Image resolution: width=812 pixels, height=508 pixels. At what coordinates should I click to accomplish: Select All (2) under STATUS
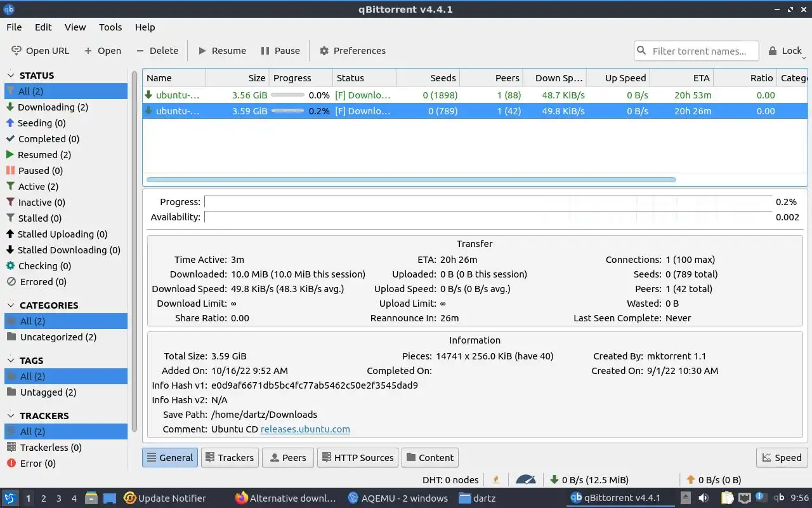tap(66, 91)
